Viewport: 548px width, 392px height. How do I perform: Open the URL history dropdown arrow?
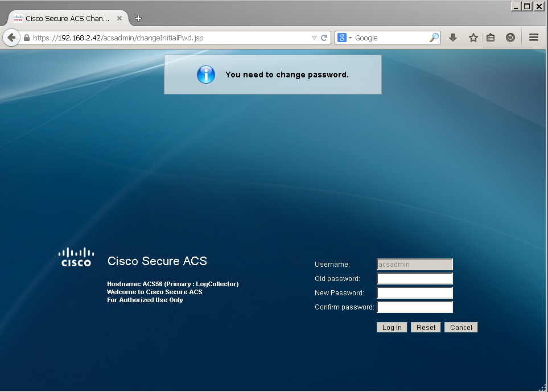pos(314,38)
